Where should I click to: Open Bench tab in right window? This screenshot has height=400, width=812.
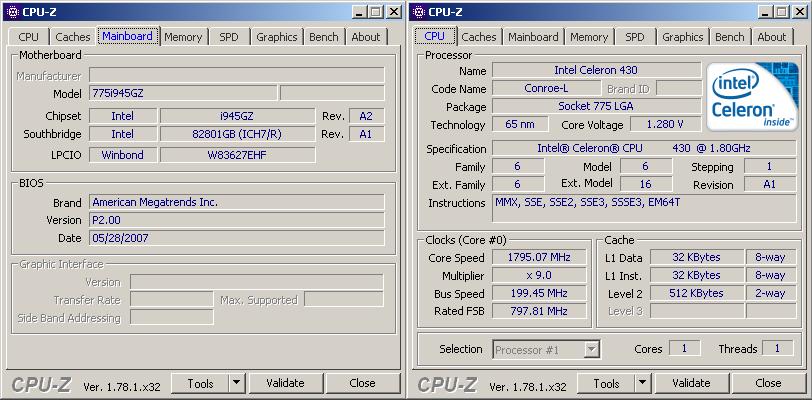[x=730, y=37]
